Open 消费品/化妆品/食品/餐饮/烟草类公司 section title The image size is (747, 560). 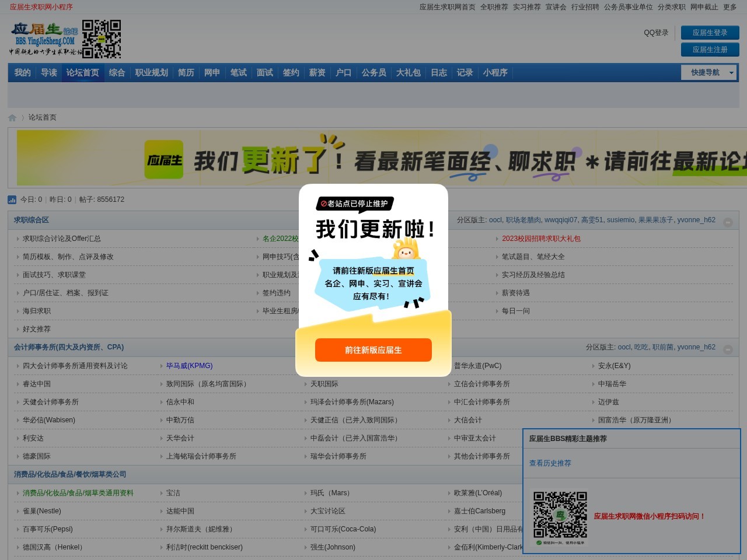click(70, 474)
